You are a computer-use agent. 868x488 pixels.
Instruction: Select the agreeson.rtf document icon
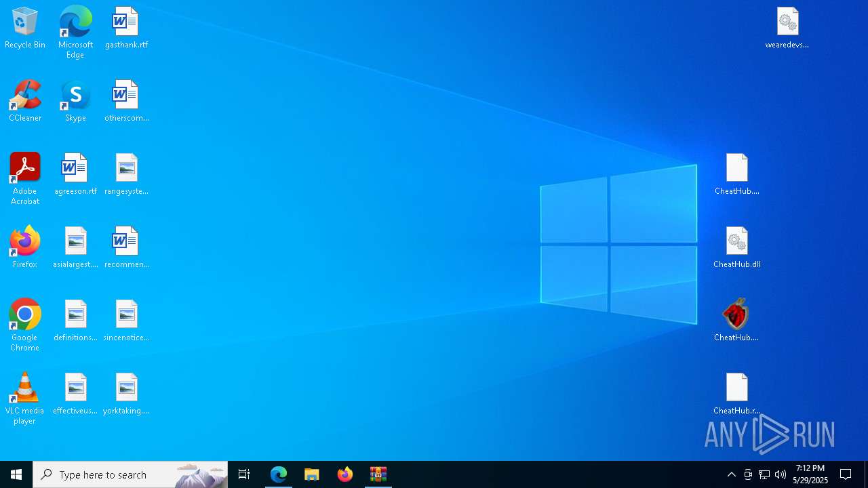(x=75, y=175)
